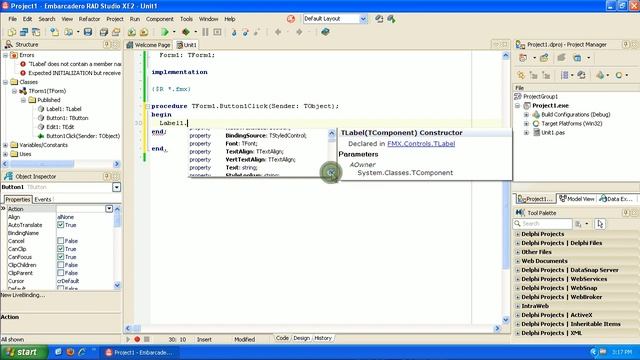Collapse the Classes node in Structure
The height and width of the screenshot is (360, 640).
pyautogui.click(x=5, y=82)
